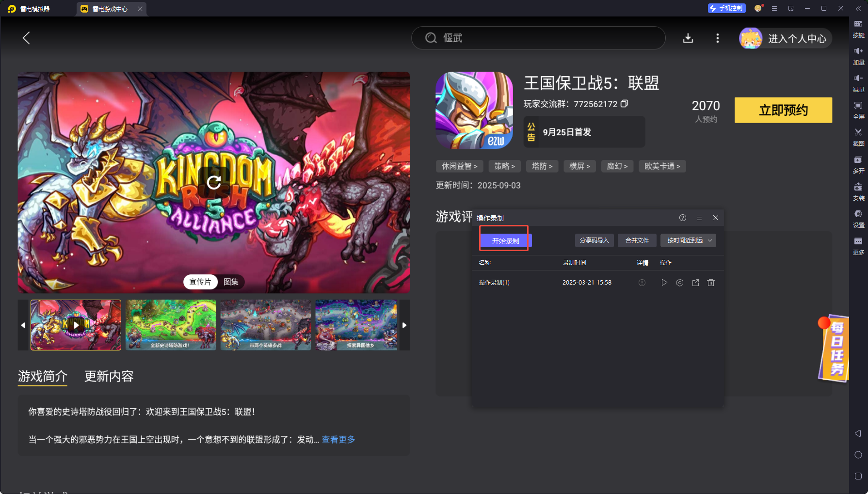Select the 雷电游戏中心 tab
The width and height of the screenshot is (868, 494).
tap(110, 9)
